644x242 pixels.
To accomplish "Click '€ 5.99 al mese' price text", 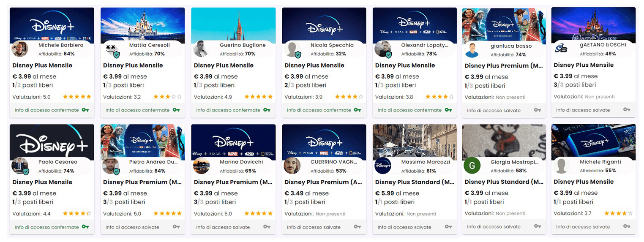I will (397, 193).
